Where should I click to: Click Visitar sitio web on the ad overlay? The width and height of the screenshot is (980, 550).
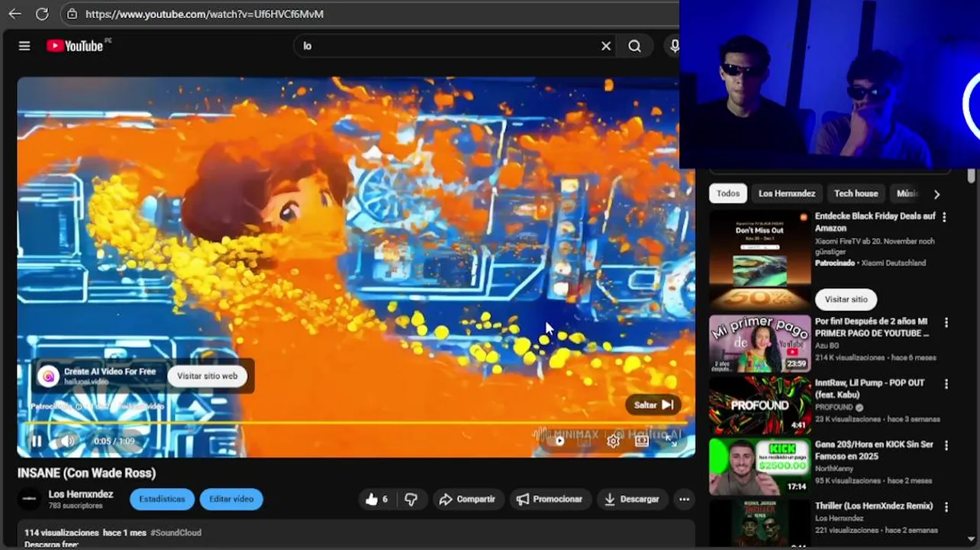[207, 376]
